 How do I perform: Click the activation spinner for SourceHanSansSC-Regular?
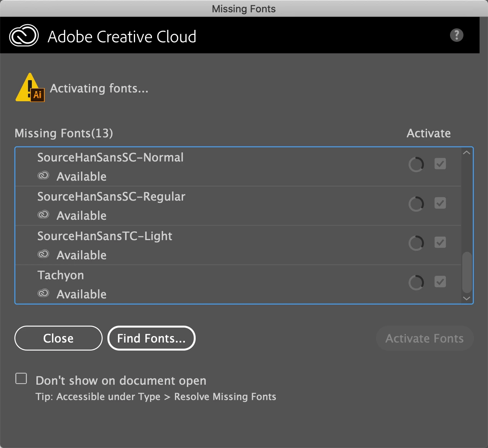pyautogui.click(x=416, y=204)
